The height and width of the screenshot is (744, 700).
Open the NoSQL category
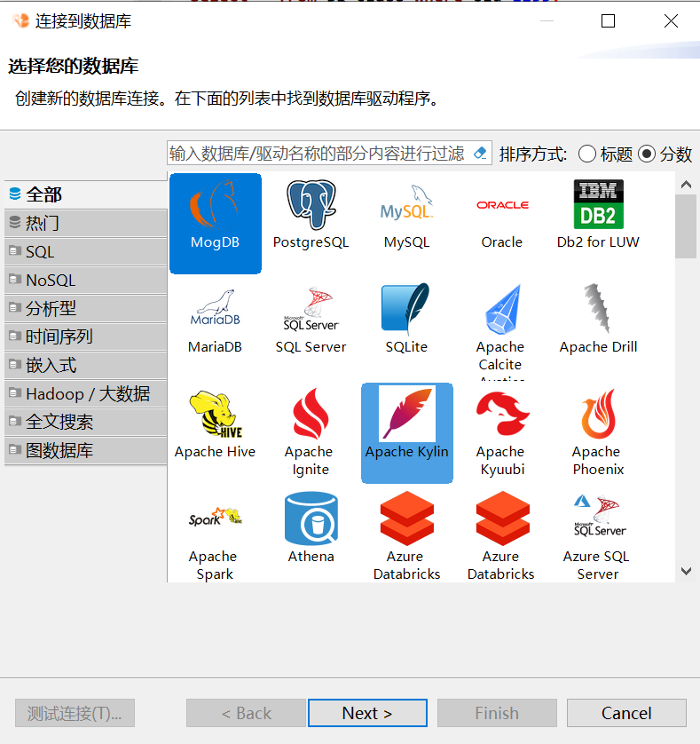(x=86, y=280)
